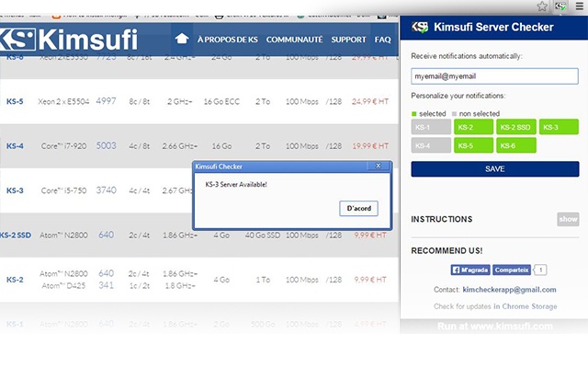This screenshot has width=588, height=368.
Task: Toggle KS-2 SSD notification selection
Action: [516, 127]
